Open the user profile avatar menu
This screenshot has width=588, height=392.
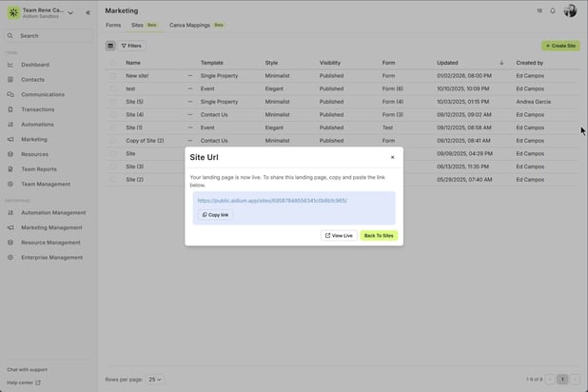570,11
